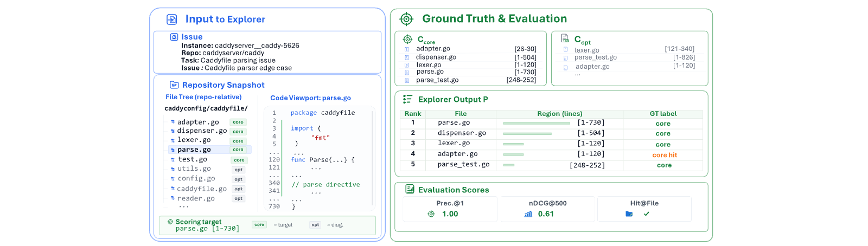Click the bar chart icon under nDCG@500
Viewport: 868px width, 246px height.
pyautogui.click(x=528, y=214)
